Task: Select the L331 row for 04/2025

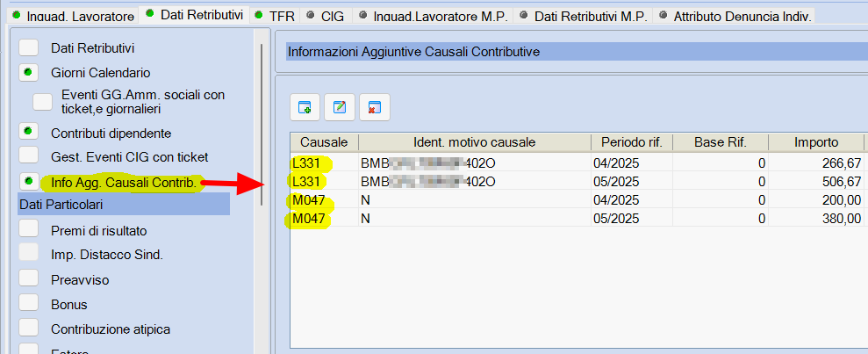Action: click(x=577, y=163)
